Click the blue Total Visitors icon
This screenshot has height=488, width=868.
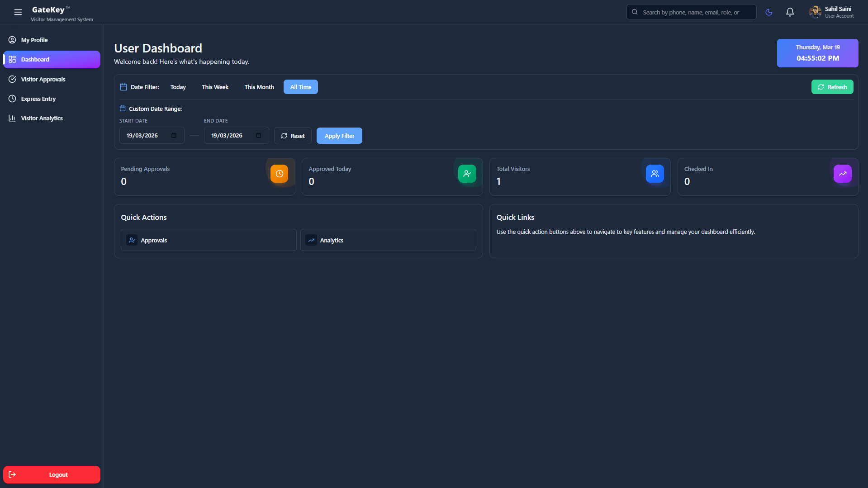[655, 173]
